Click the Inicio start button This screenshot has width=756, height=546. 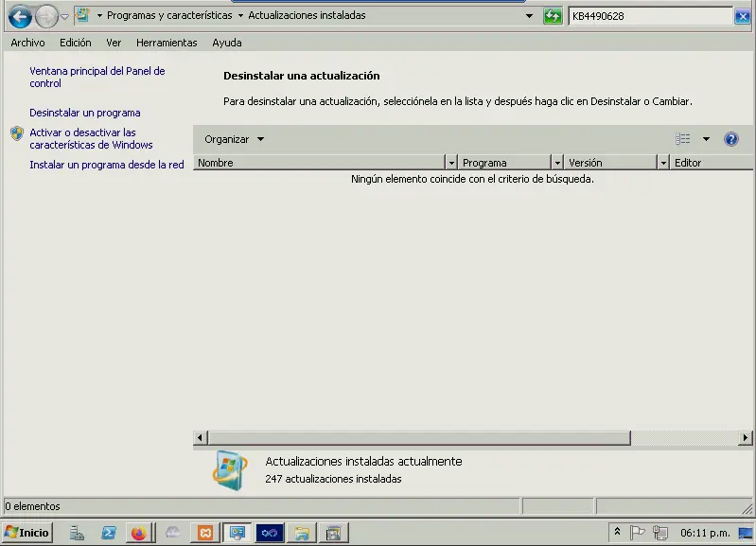click(27, 533)
